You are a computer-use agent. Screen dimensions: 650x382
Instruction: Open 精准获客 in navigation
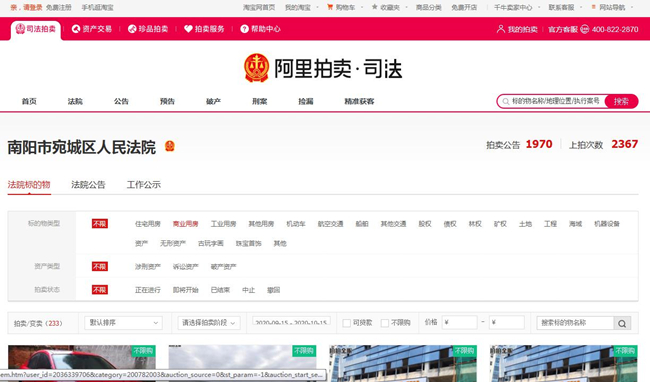(x=359, y=102)
